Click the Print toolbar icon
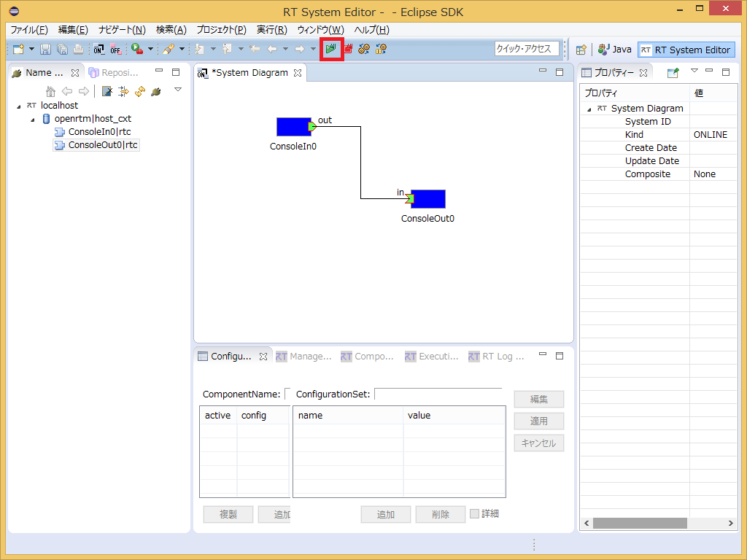 [x=78, y=49]
